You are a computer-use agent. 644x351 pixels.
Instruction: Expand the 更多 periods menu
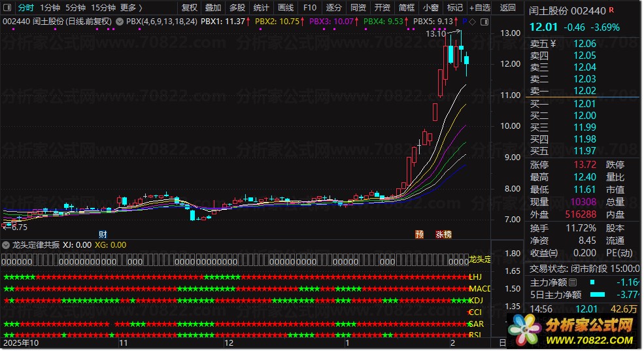[x=131, y=8]
